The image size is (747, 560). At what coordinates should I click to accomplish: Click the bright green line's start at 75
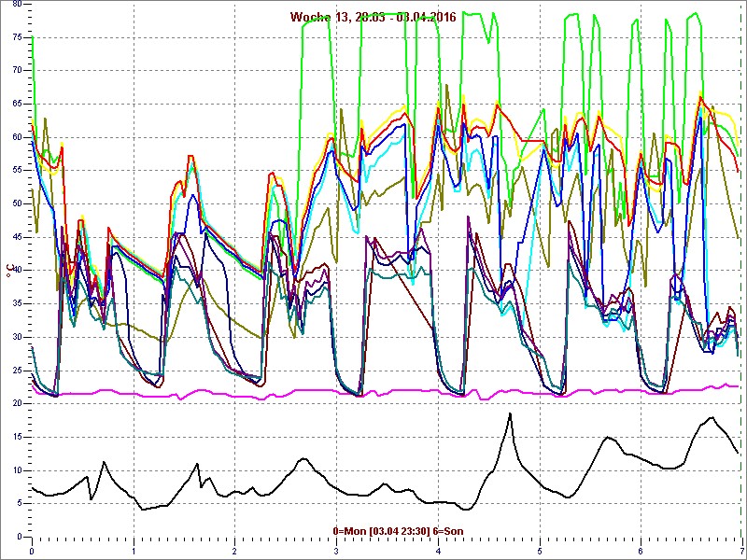(33, 37)
